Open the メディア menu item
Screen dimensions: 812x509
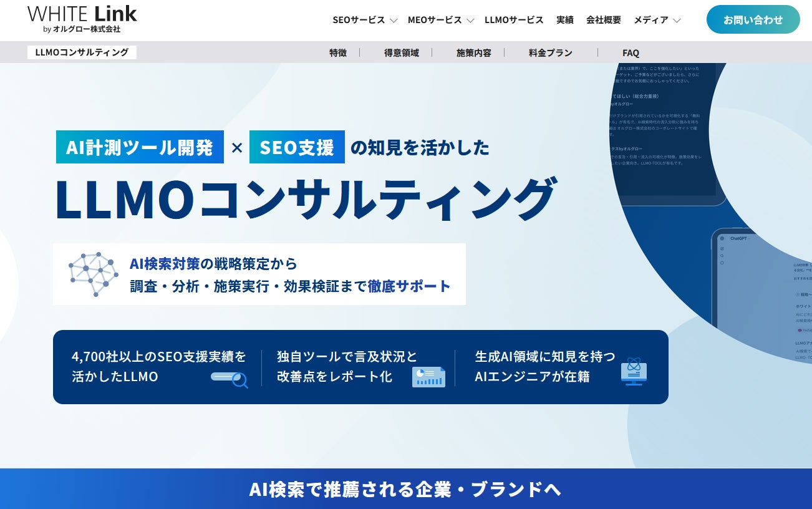[x=651, y=20]
